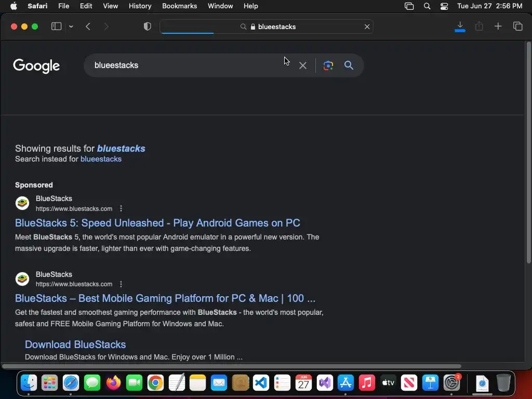Show the Safari downloads list
Screen dimensions: 532x399
460,26
